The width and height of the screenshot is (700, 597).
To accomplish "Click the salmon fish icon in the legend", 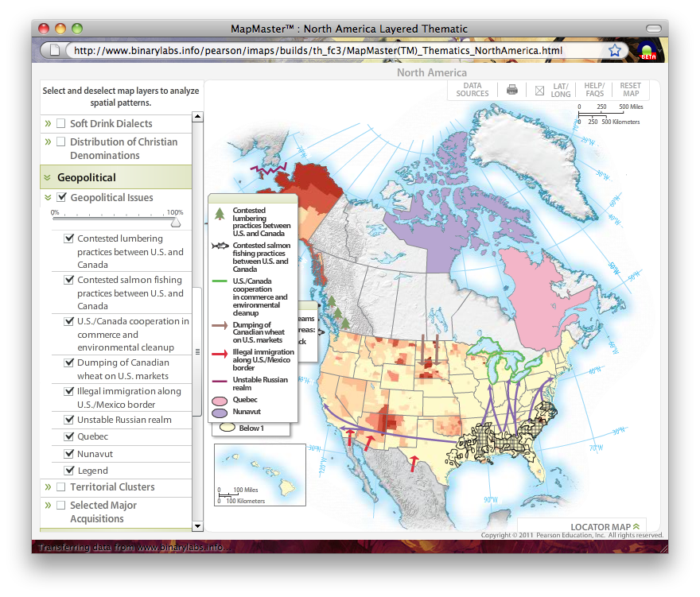I will tap(220, 246).
